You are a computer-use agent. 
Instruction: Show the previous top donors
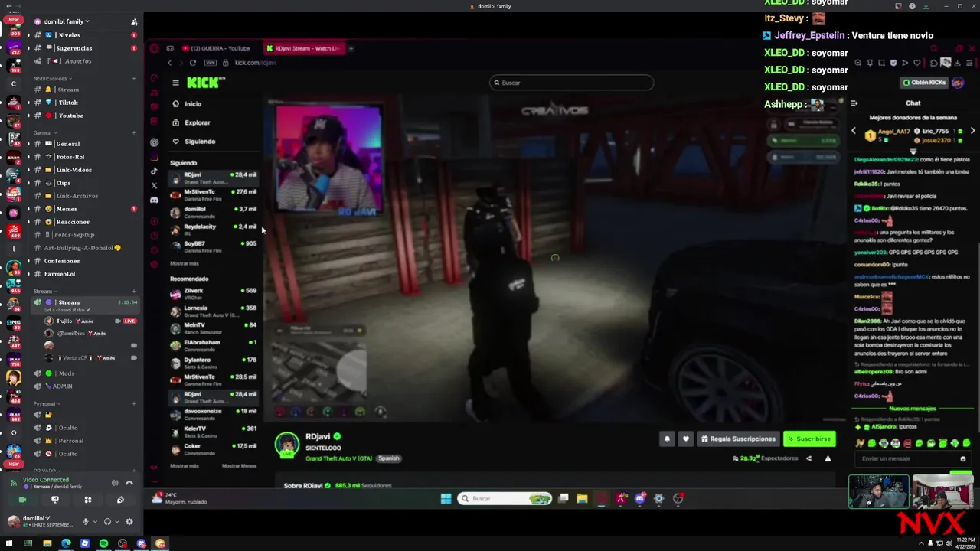[x=854, y=131]
